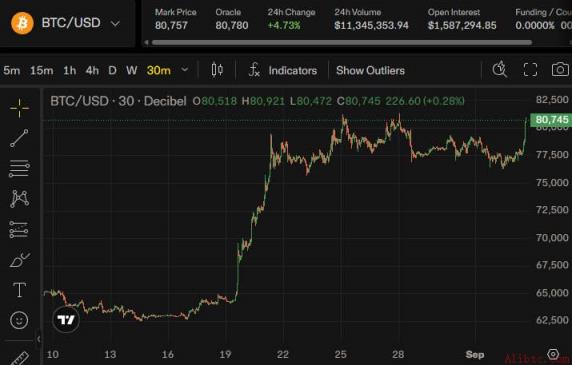Open chart settings gear near time axis
The width and height of the screenshot is (572, 365).
pyautogui.click(x=553, y=354)
